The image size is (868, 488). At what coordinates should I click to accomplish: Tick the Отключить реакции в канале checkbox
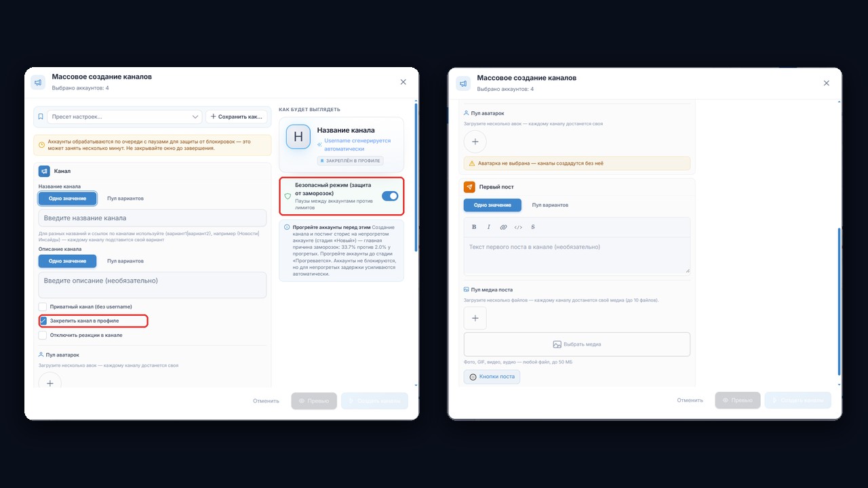pyautogui.click(x=43, y=335)
